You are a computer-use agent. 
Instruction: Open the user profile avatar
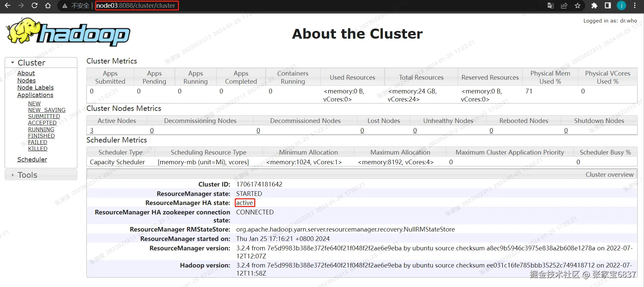621,5
